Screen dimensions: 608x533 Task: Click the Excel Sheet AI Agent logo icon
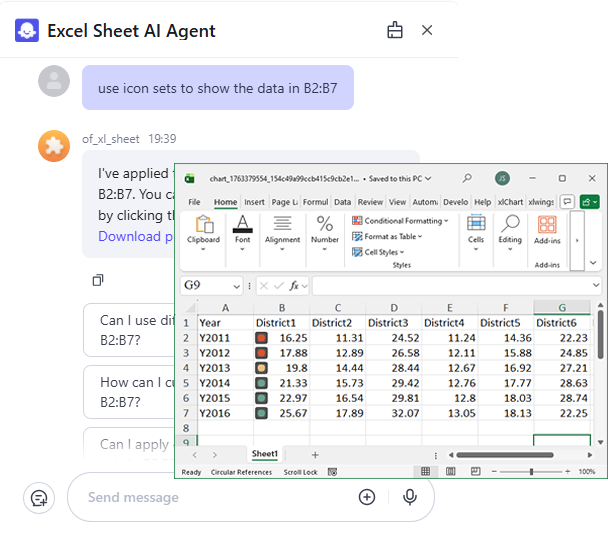click(27, 30)
